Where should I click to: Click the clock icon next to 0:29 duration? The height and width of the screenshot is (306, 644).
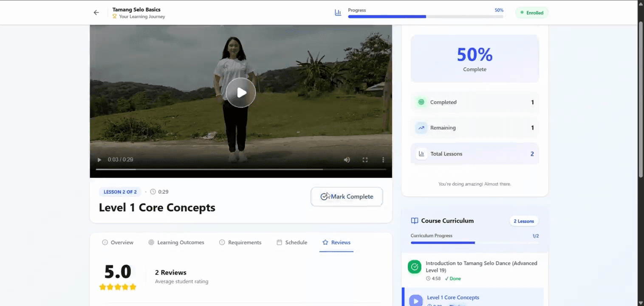(153, 192)
